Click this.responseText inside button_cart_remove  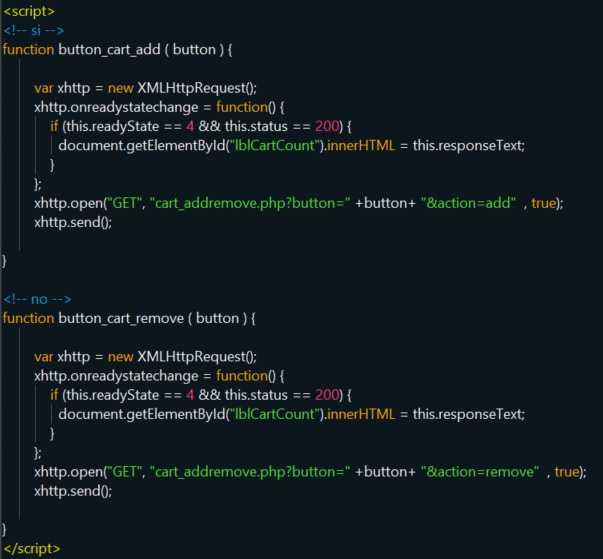coord(469,415)
